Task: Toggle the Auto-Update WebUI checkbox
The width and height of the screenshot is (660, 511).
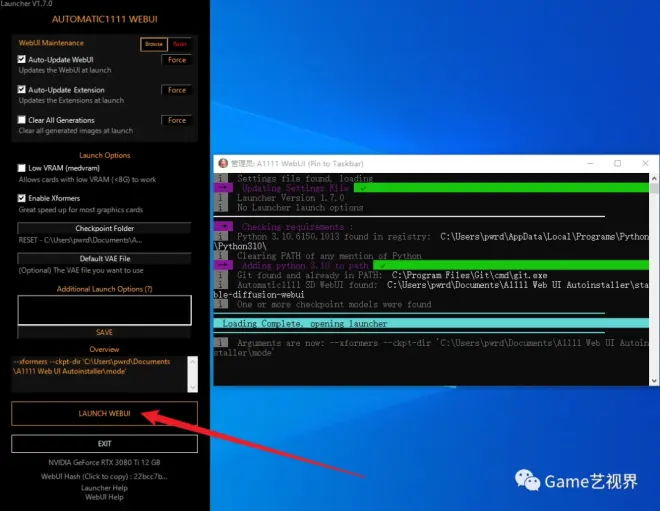Action: [x=21, y=59]
